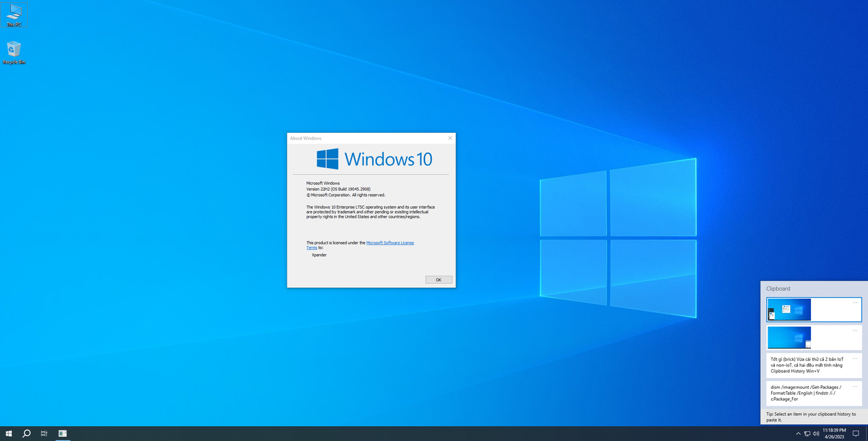Viewport: 868px width, 441px height.
Task: Click Windows 10 logo in About dialog
Action: pyautogui.click(x=374, y=159)
